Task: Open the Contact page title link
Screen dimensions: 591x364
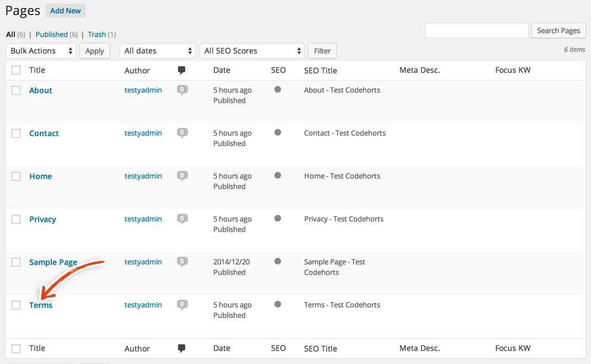Action: [44, 133]
